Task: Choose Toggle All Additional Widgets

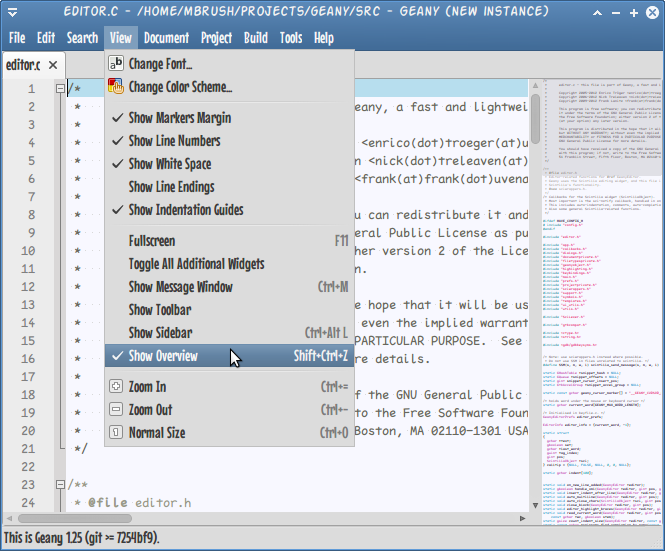Action: 229,264
